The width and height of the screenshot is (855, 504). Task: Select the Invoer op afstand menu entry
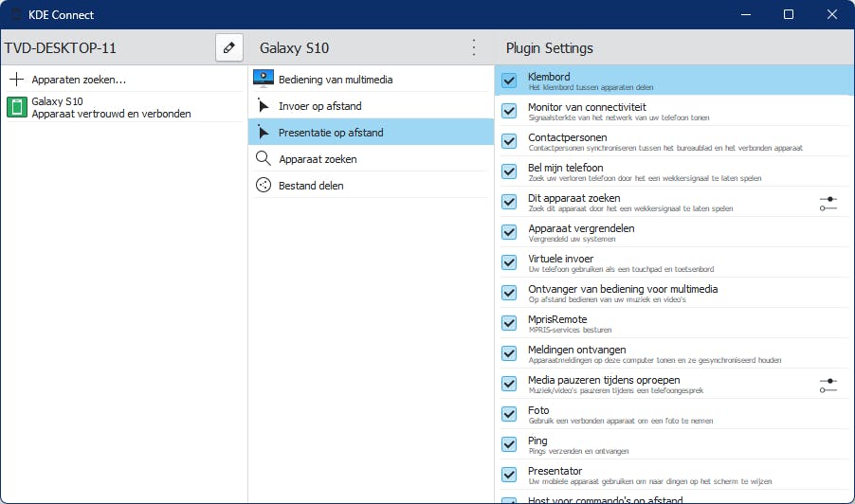(319, 106)
